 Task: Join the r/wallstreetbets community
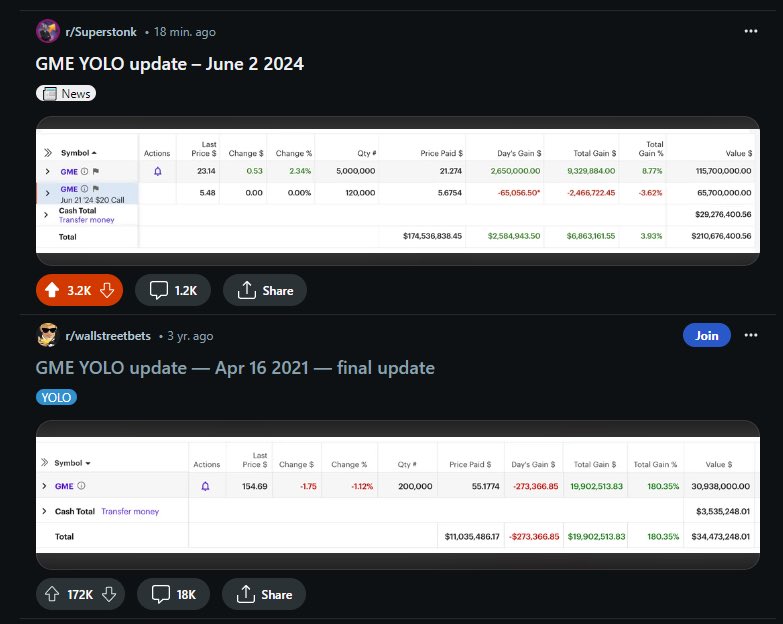pyautogui.click(x=707, y=335)
